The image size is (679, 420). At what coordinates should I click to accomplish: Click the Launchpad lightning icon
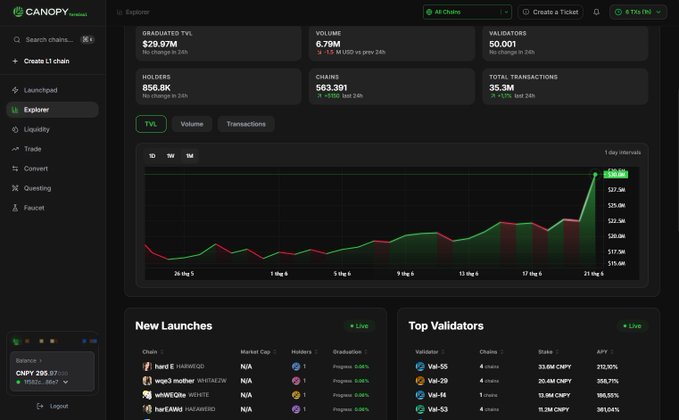(15, 90)
